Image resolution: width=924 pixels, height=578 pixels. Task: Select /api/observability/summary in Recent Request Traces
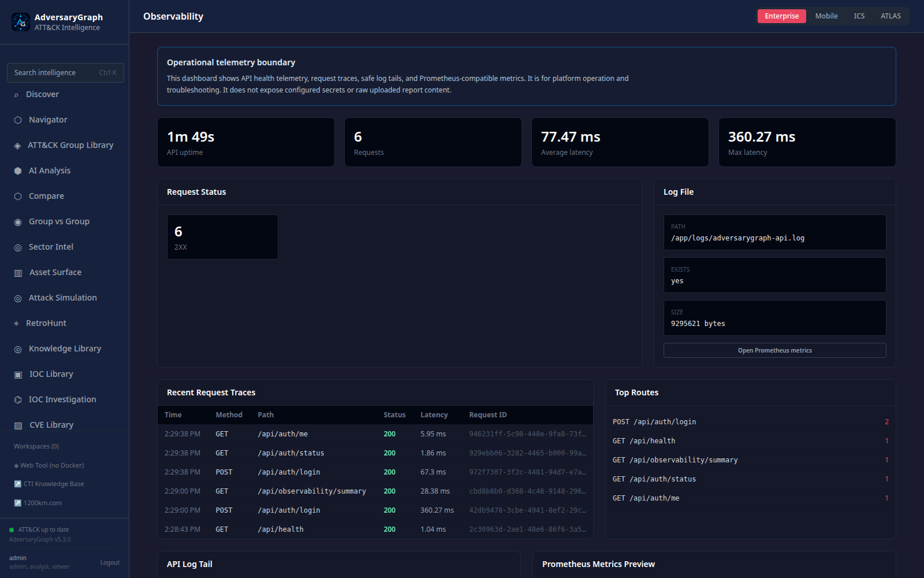312,491
